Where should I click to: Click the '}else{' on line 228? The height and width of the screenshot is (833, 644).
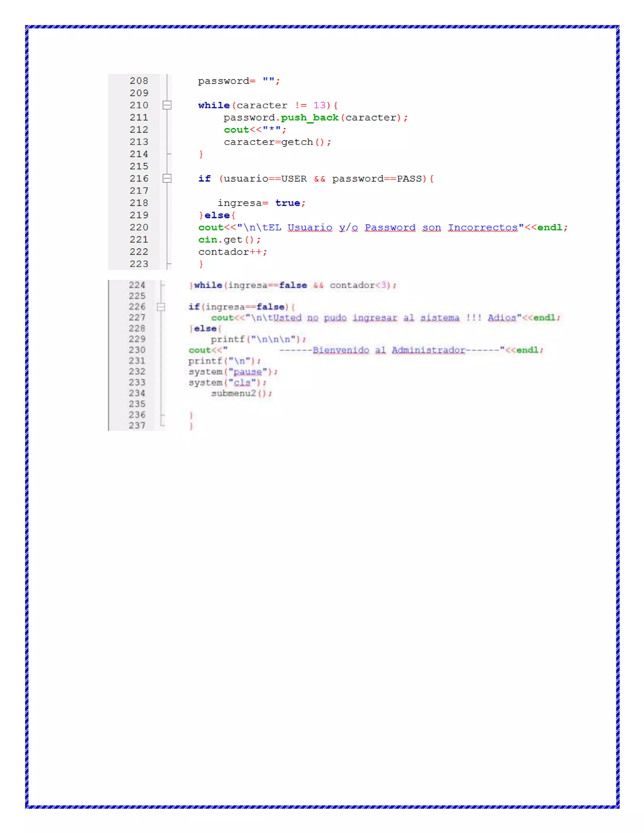click(205, 328)
